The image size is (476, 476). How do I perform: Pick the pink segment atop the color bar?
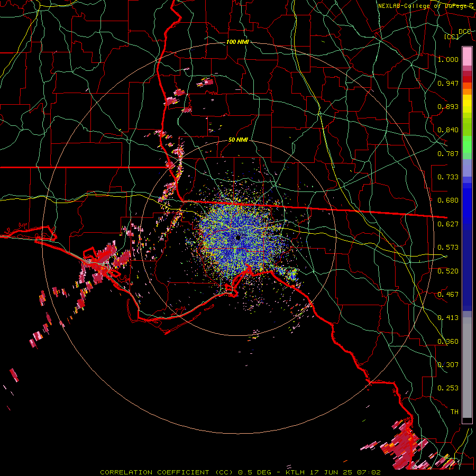[467, 57]
